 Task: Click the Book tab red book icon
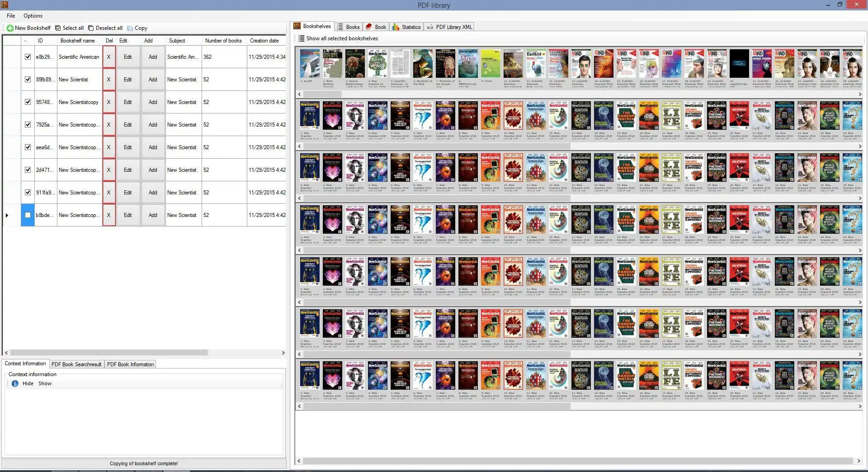coord(369,27)
